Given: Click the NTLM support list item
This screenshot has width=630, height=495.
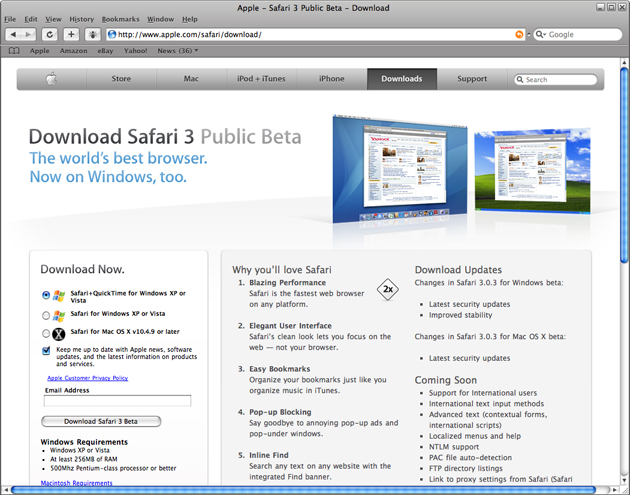Looking at the screenshot, I should click(x=454, y=447).
